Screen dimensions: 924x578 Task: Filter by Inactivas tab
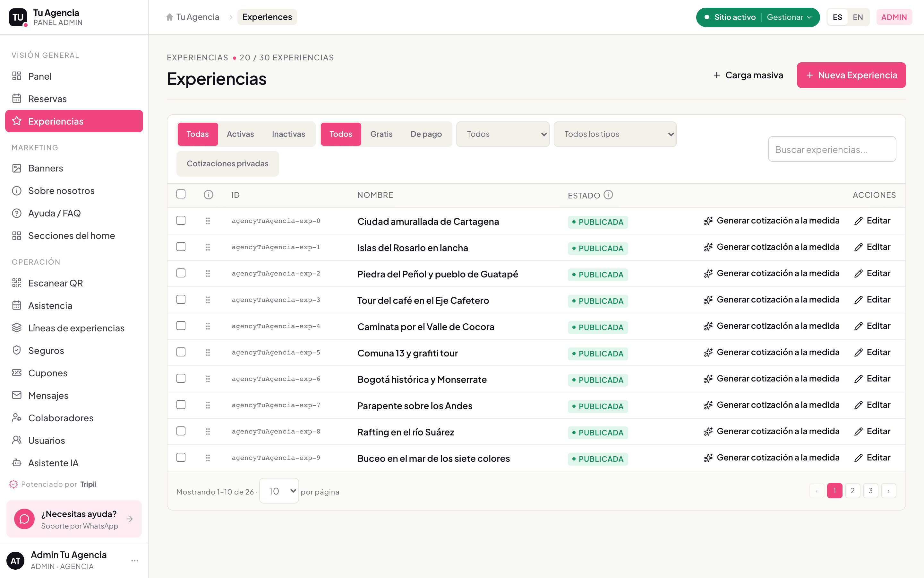pos(288,134)
